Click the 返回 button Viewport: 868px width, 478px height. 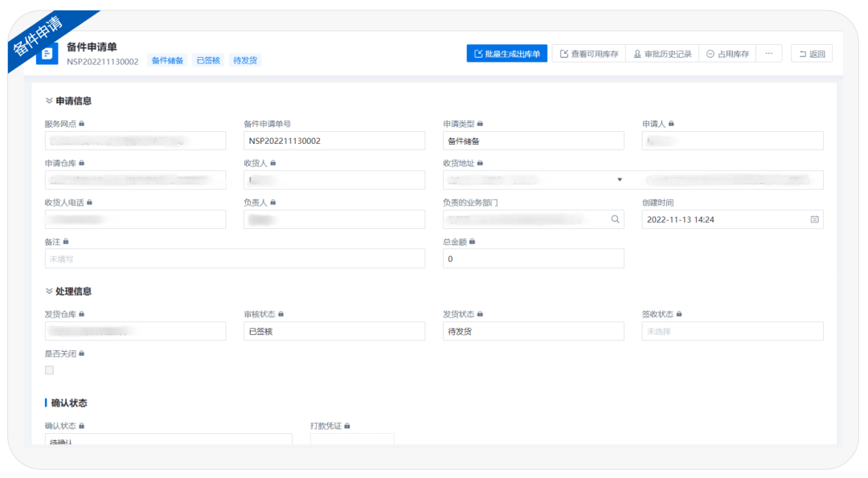812,54
